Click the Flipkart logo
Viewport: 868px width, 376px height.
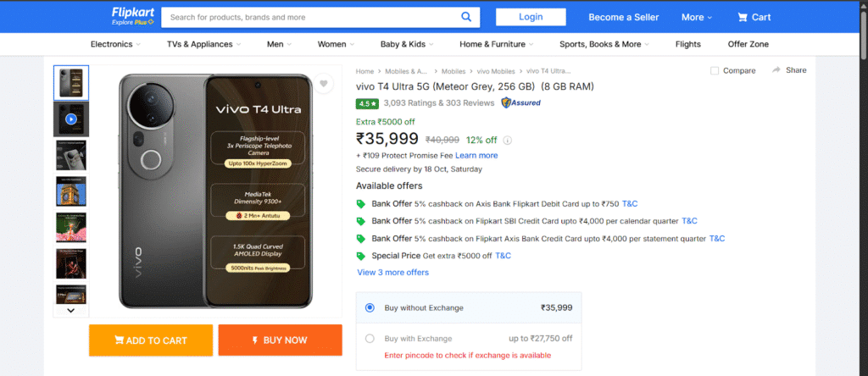pyautogui.click(x=133, y=12)
